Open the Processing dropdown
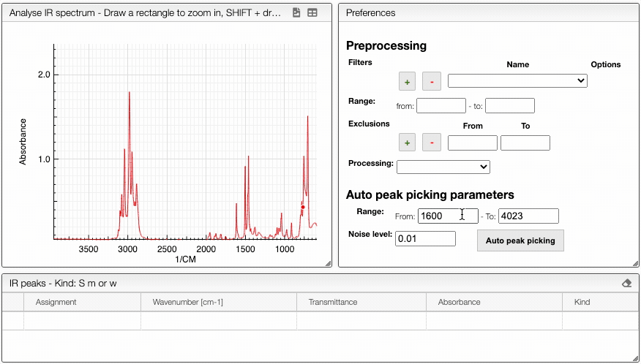The width and height of the screenshot is (641, 364). click(443, 167)
